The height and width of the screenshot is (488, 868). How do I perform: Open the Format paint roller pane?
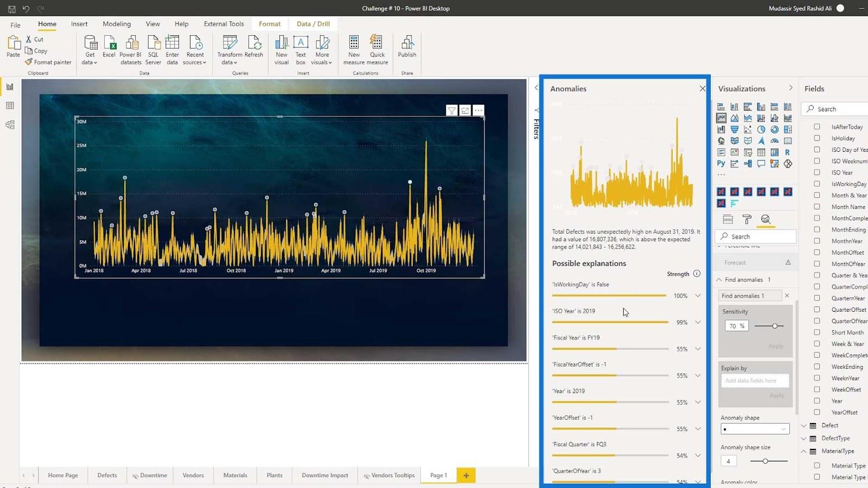tap(747, 219)
